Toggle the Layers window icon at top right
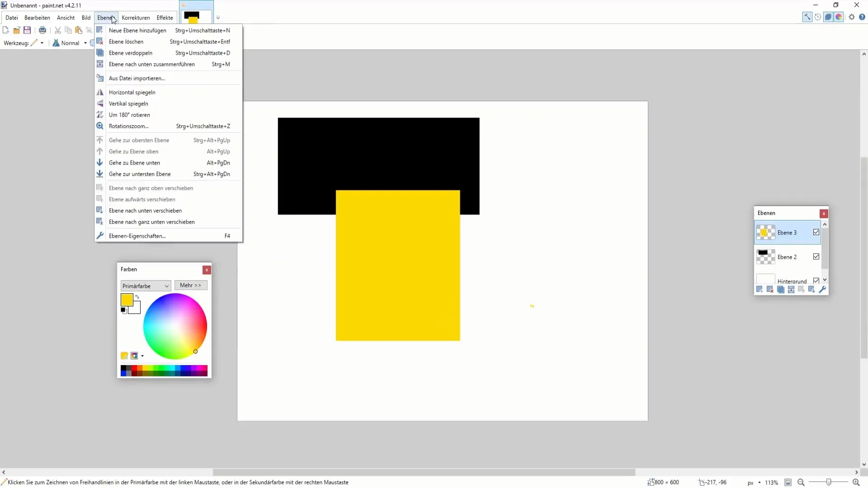The height and width of the screenshot is (488, 868). coord(828,17)
